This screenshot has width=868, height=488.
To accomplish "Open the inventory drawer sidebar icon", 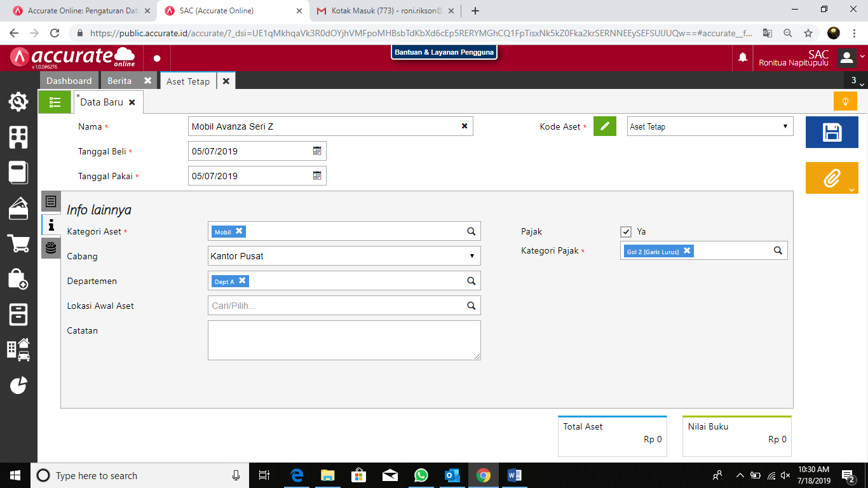I will point(18,315).
